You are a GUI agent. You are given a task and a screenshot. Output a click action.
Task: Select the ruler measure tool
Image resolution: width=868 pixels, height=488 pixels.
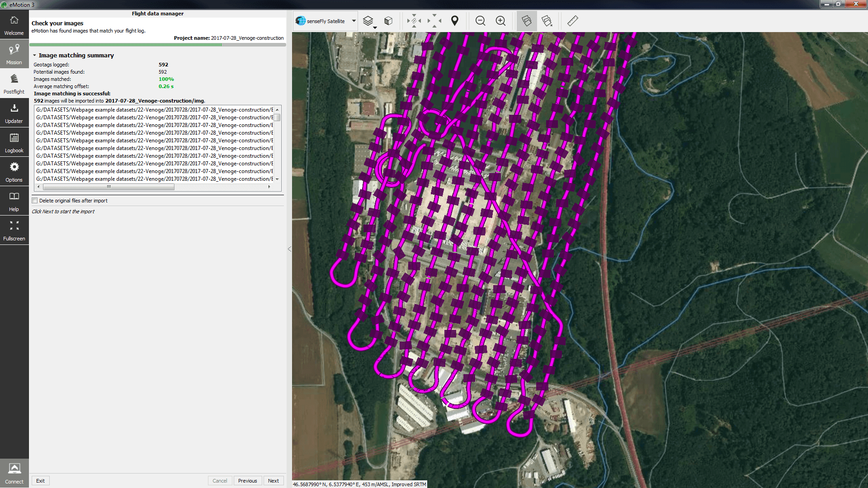pos(572,21)
